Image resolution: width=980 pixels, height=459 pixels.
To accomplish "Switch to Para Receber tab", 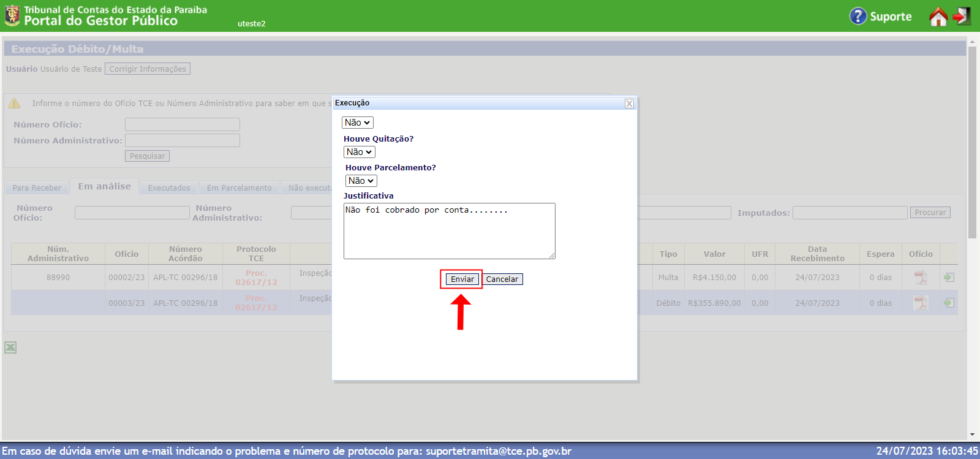I will pos(37,188).
